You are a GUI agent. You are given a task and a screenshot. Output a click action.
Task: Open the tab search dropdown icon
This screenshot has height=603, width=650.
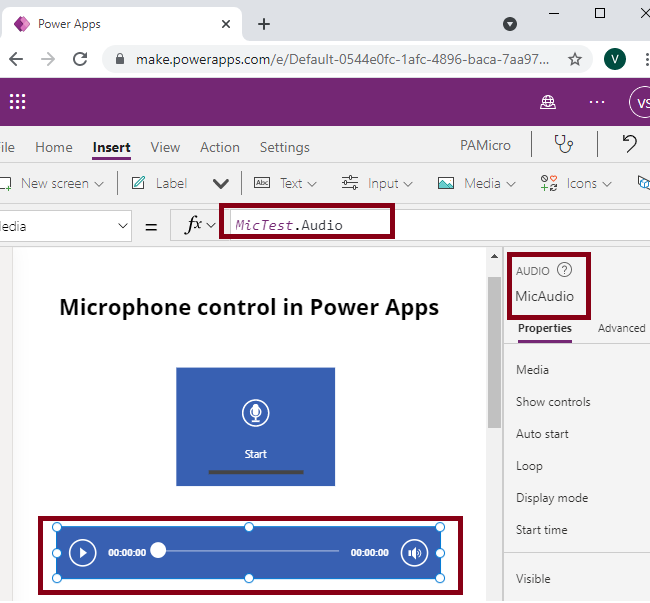pos(509,24)
